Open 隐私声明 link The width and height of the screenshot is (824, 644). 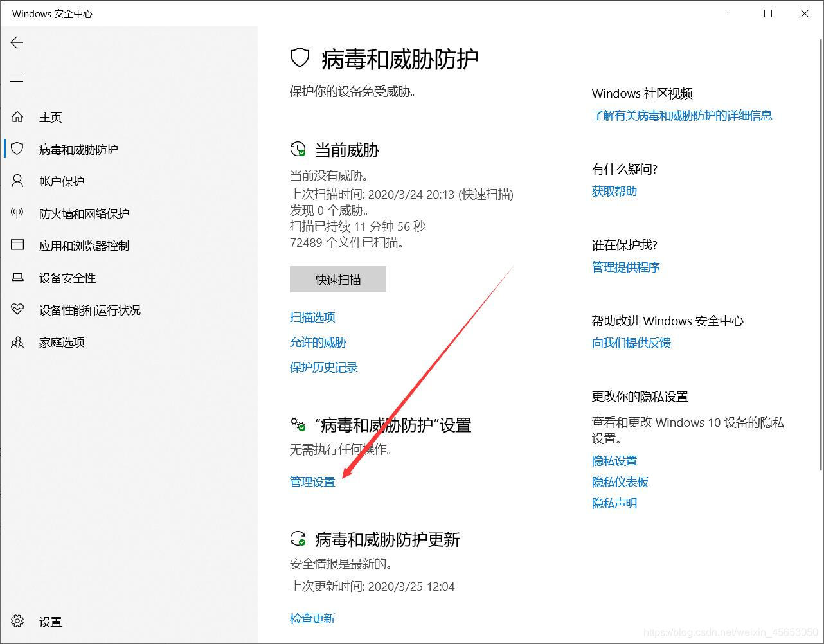(x=614, y=503)
